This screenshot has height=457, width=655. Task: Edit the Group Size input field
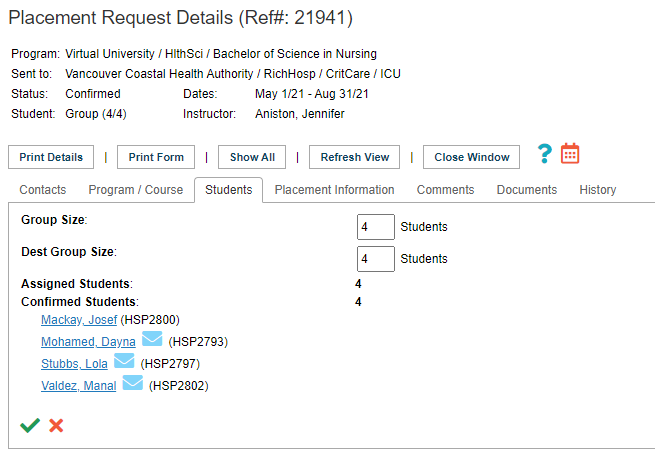click(x=376, y=227)
